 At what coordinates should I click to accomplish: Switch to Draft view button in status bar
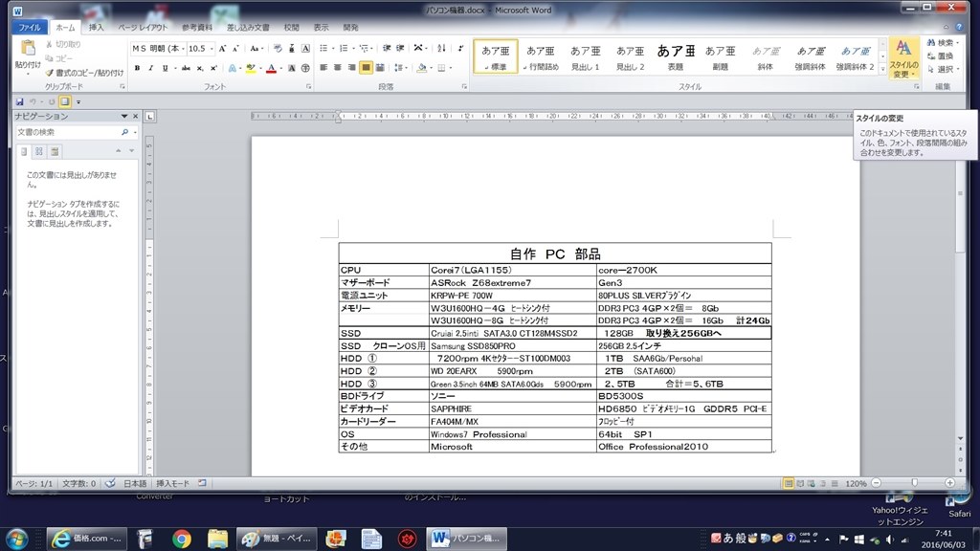[x=835, y=483]
